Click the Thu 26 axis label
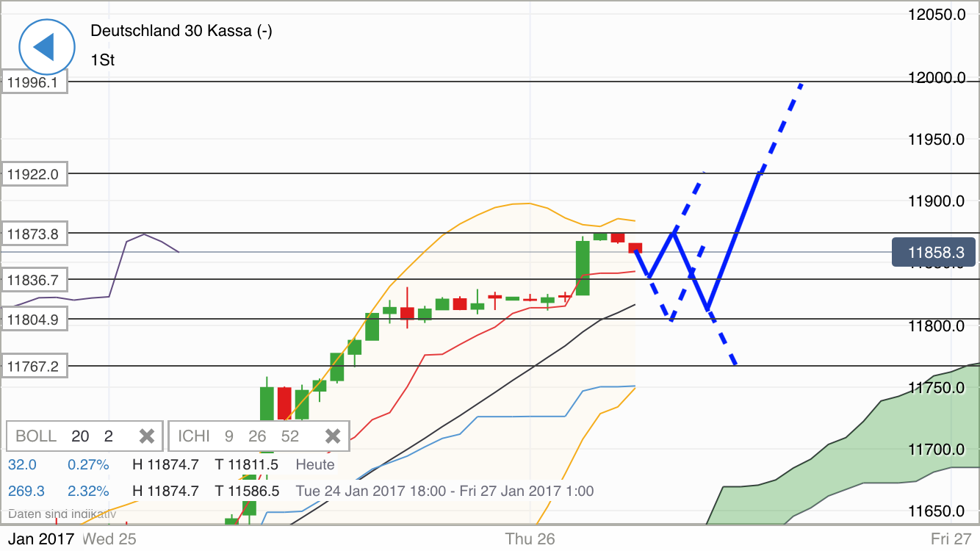Screen dimensions: 980x551 tap(530, 539)
